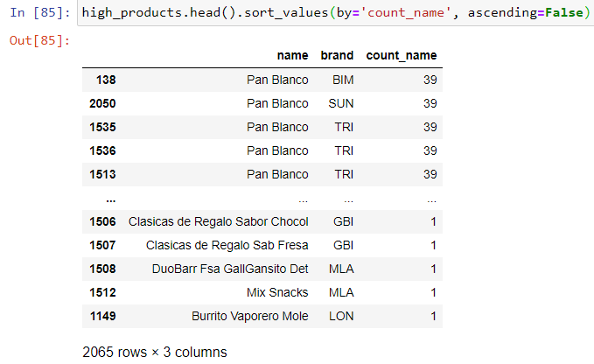Click the TRI brand in row 1535
This screenshot has width=594, height=364.
click(x=344, y=127)
